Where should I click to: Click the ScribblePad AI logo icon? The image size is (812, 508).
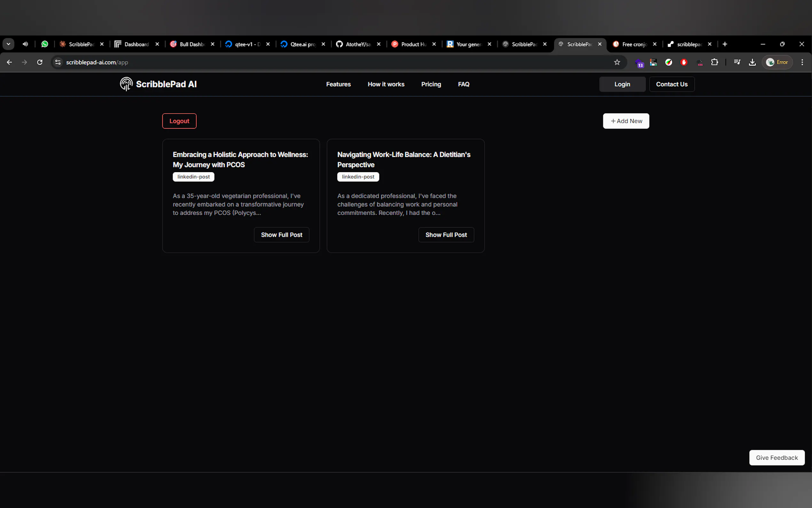click(x=126, y=84)
